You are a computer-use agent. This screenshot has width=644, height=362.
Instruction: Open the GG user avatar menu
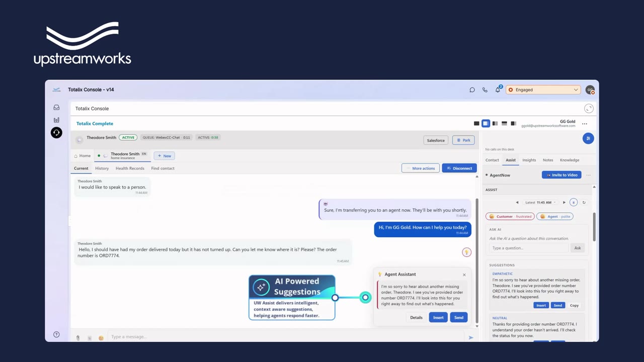(x=590, y=90)
